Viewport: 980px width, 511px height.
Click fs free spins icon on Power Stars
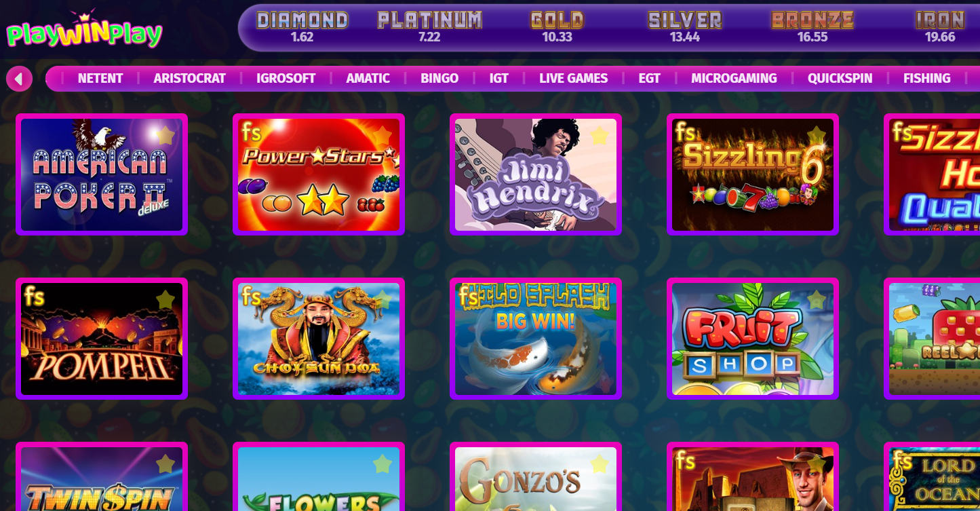[x=252, y=132]
